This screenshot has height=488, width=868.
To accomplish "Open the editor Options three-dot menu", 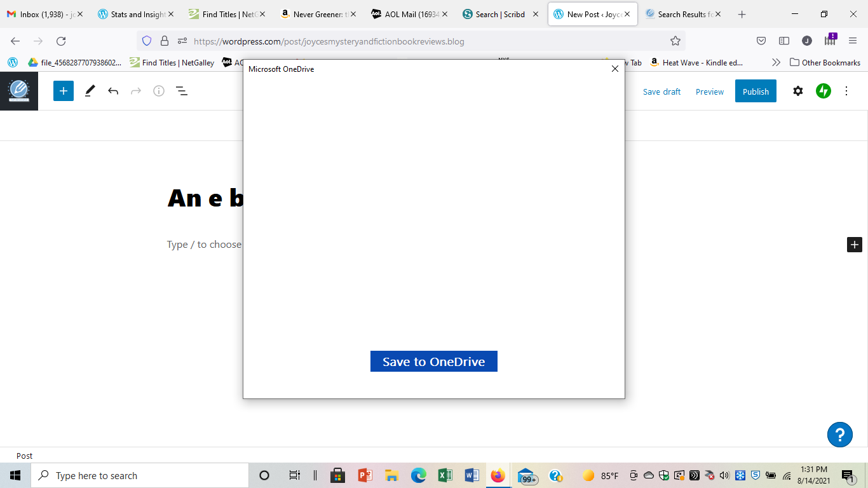I will pyautogui.click(x=846, y=91).
